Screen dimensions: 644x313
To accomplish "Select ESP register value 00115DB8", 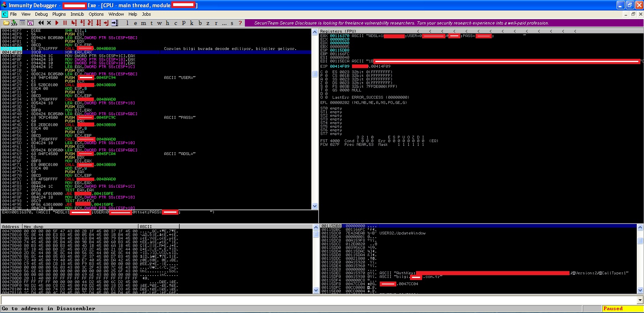I will pos(340,50).
